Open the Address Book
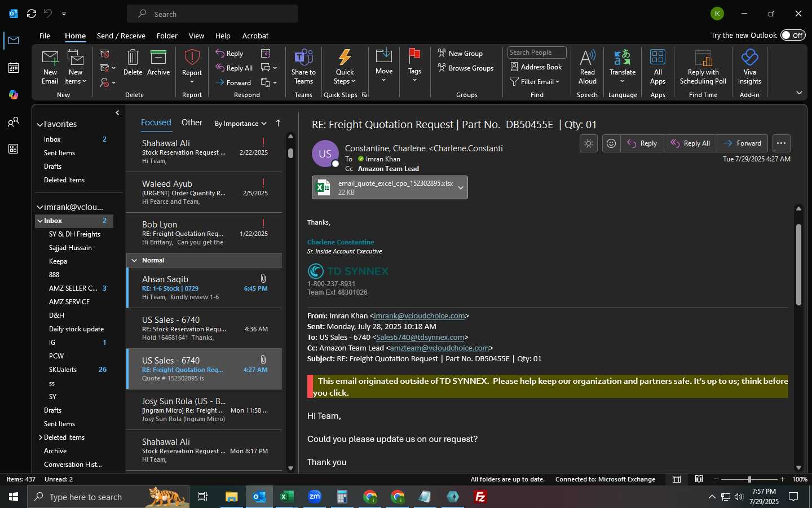 [x=536, y=67]
